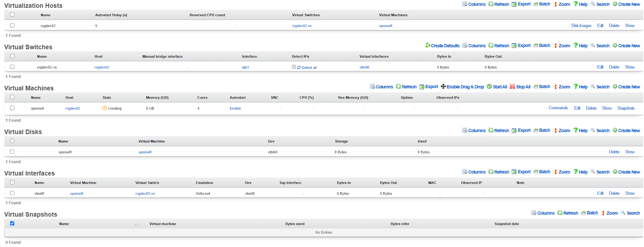This screenshot has height=247, width=644.
Task: Open Columns chooser for Virtual Machines
Action: 381,87
